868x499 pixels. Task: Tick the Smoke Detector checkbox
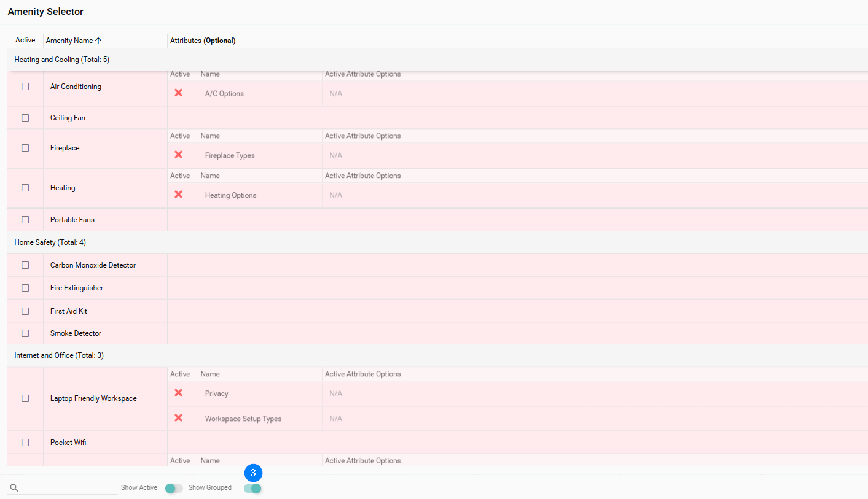click(x=25, y=333)
